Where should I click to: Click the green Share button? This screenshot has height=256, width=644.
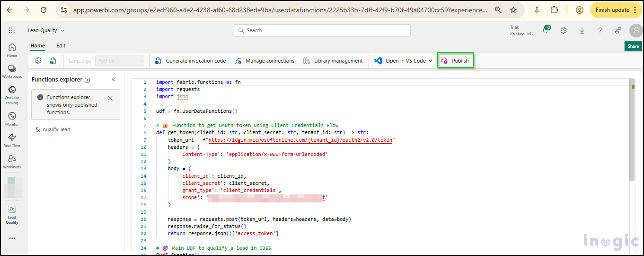tap(633, 46)
